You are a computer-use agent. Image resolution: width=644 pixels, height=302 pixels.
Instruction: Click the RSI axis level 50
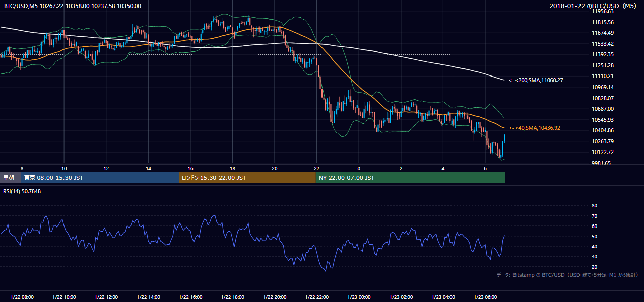[x=595, y=236]
